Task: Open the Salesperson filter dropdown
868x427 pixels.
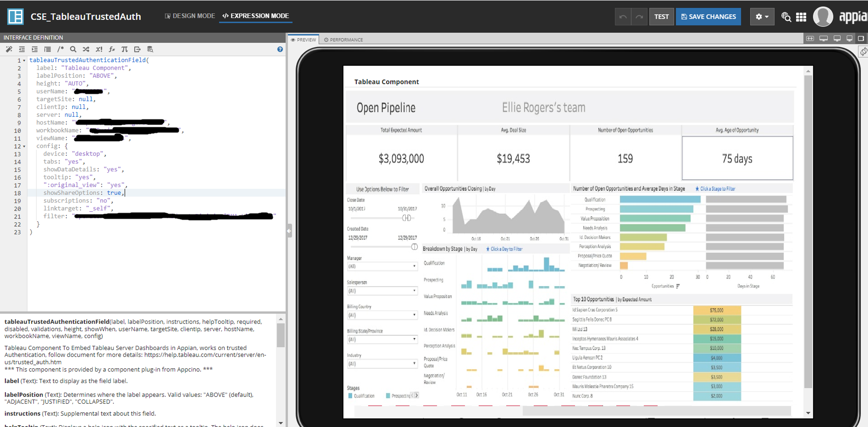Action: (382, 291)
